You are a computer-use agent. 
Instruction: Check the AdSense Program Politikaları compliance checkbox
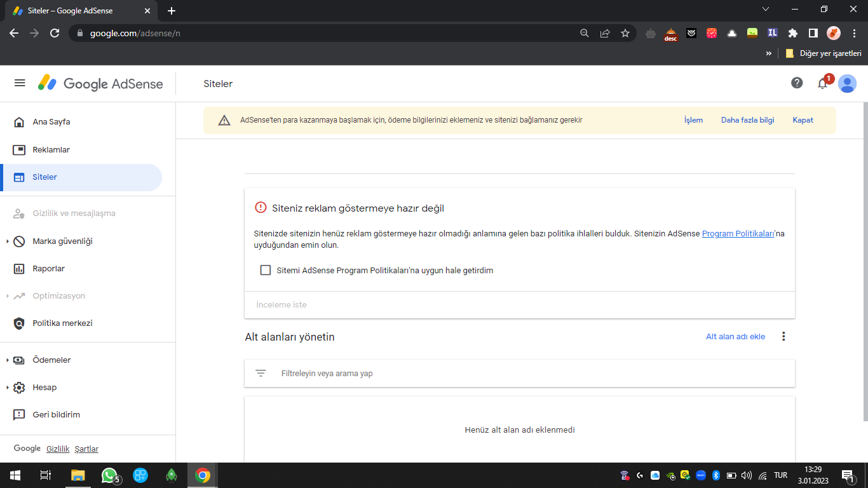click(x=266, y=270)
